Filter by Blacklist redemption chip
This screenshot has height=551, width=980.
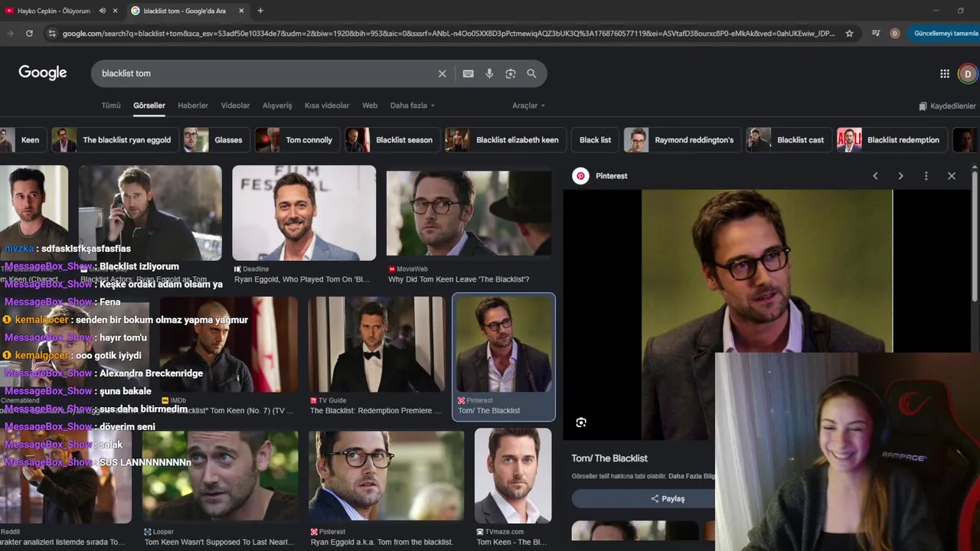pyautogui.click(x=891, y=140)
